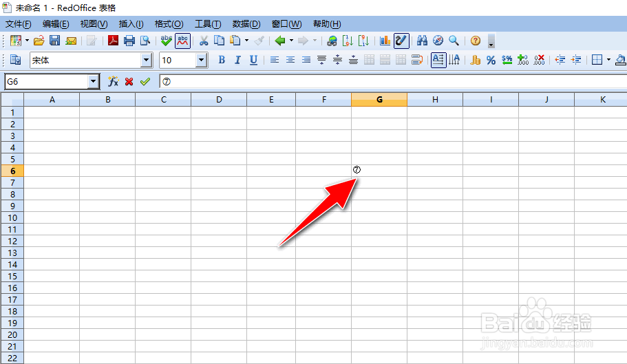Toggle Underline formatting
Image resolution: width=627 pixels, height=364 pixels.
point(253,60)
